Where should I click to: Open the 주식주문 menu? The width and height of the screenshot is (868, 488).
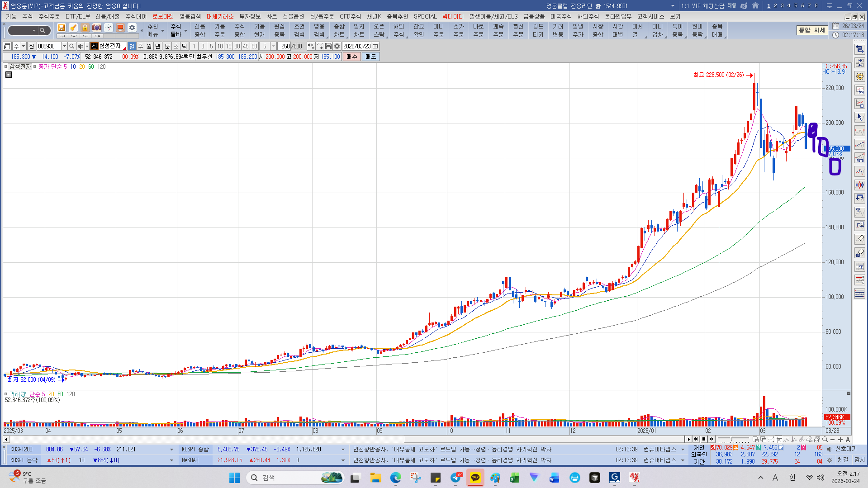click(49, 16)
